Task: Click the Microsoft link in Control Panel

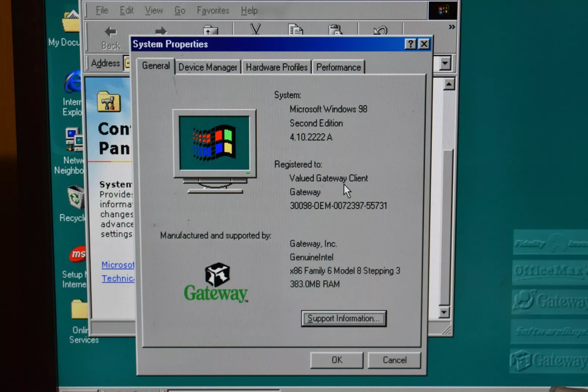Action: [118, 265]
